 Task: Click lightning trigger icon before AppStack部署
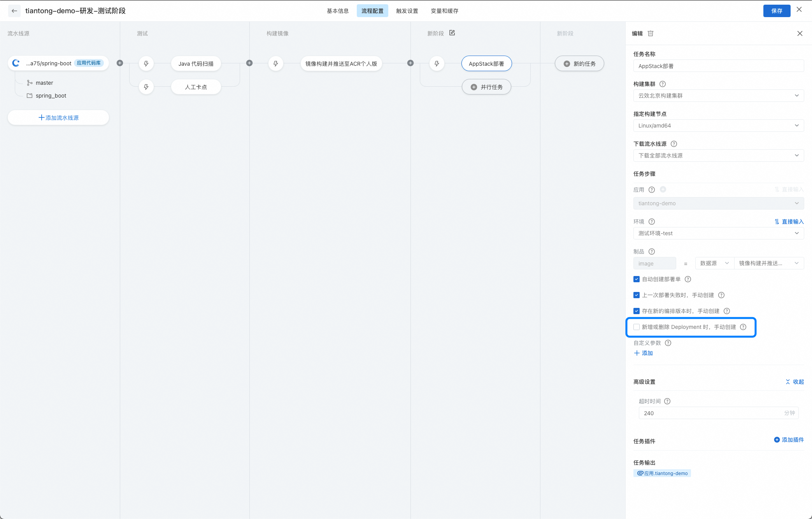[x=437, y=64]
